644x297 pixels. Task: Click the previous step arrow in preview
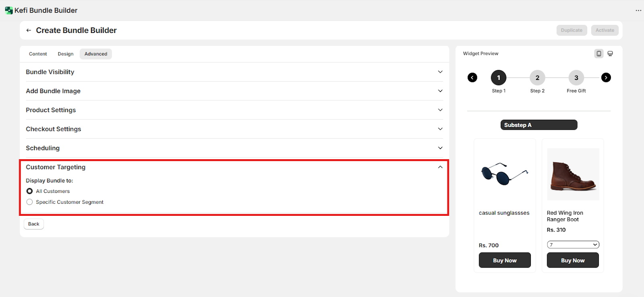click(x=473, y=78)
